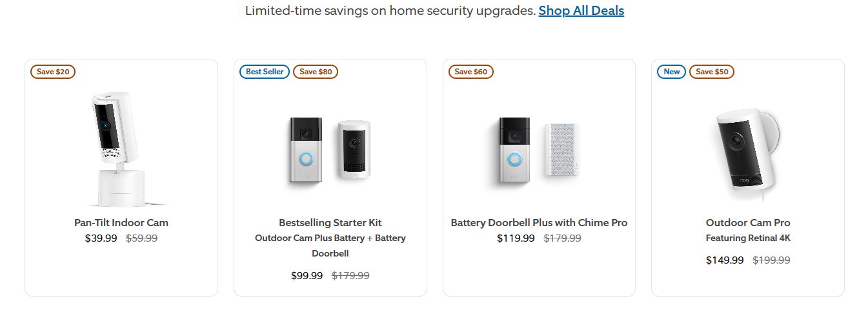868x325 pixels.
Task: Open the Bestselling Starter Kit title link
Action: pyautogui.click(x=330, y=222)
